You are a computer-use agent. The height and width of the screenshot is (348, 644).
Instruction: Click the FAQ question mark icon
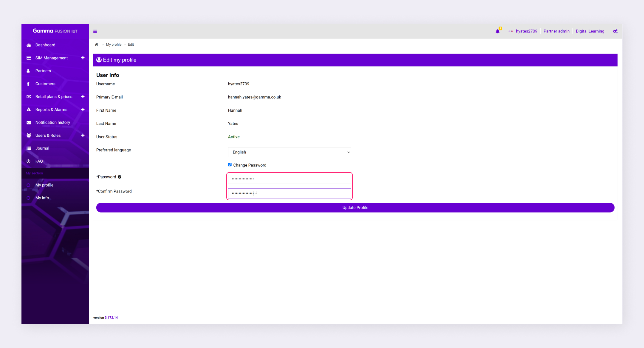(29, 161)
